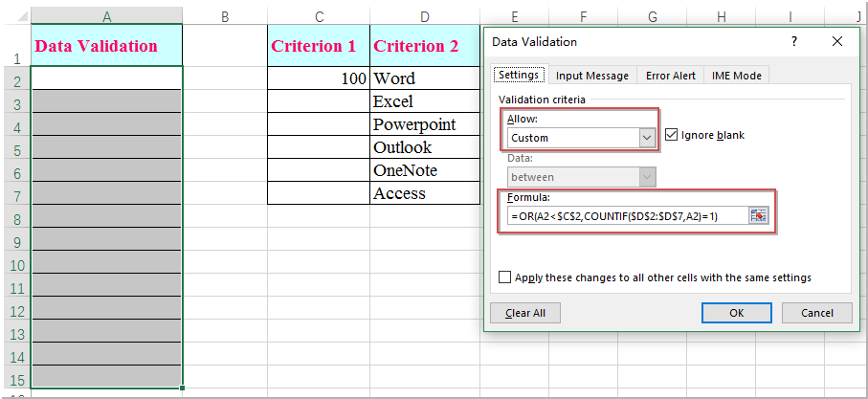
Task: Click the Clear All button
Action: coord(524,313)
